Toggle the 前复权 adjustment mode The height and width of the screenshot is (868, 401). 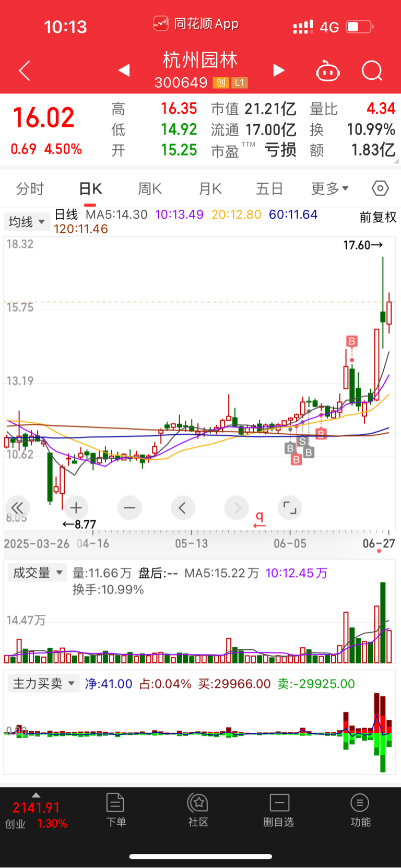coord(378,217)
